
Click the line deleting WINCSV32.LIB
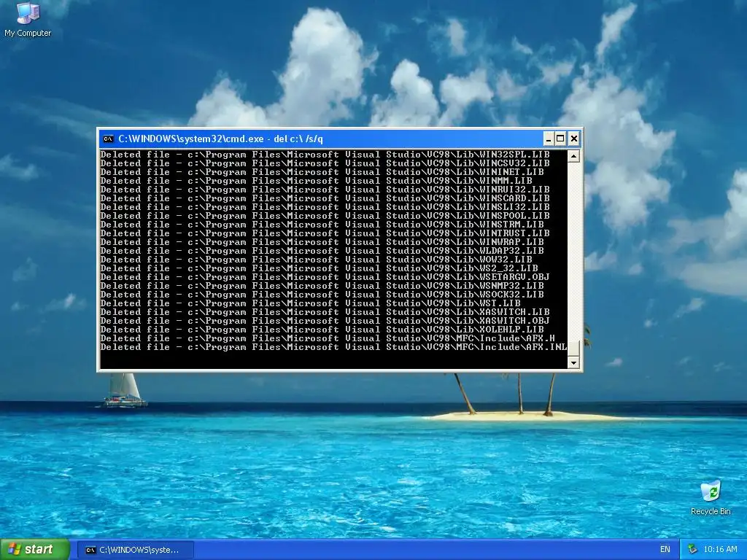click(325, 163)
